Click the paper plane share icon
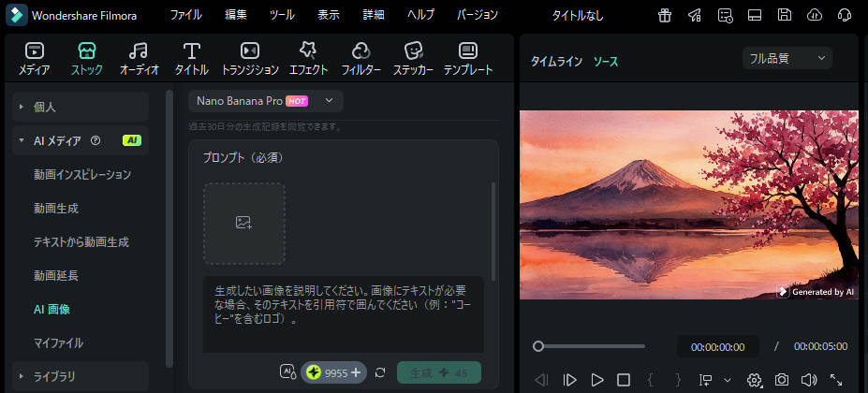The image size is (868, 393). (695, 15)
